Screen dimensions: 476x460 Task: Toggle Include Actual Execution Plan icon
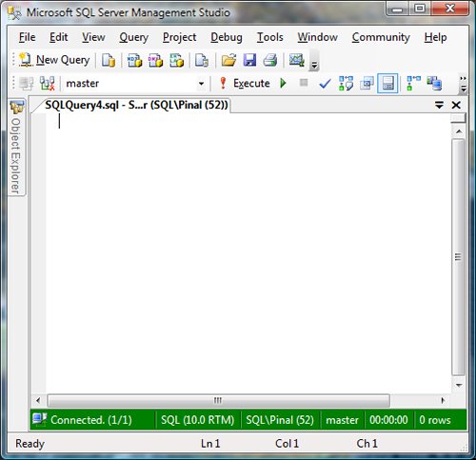tap(414, 84)
